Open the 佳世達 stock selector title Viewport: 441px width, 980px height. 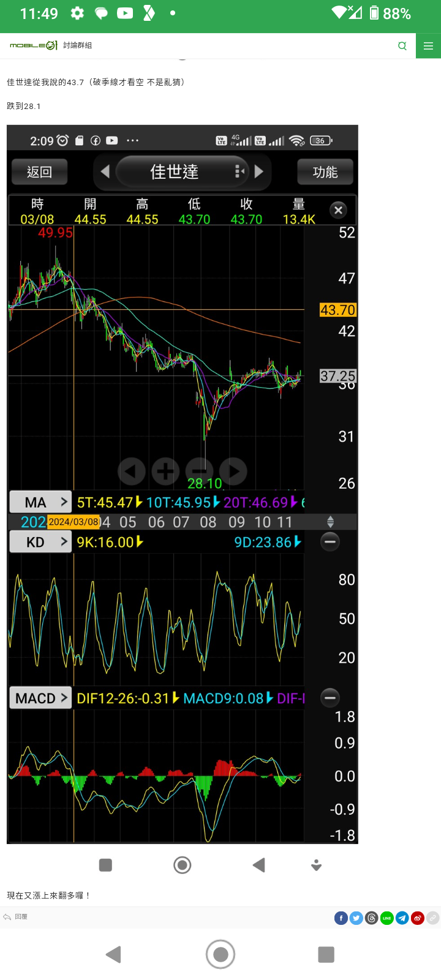(x=175, y=171)
